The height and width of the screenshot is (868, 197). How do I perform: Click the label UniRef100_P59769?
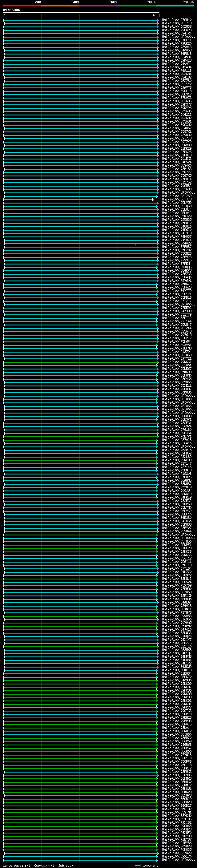[x=177, y=586]
